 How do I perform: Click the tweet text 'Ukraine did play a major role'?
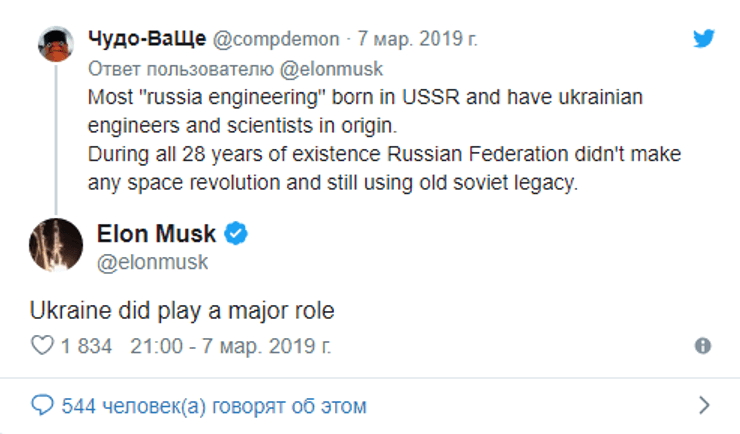coord(182,311)
